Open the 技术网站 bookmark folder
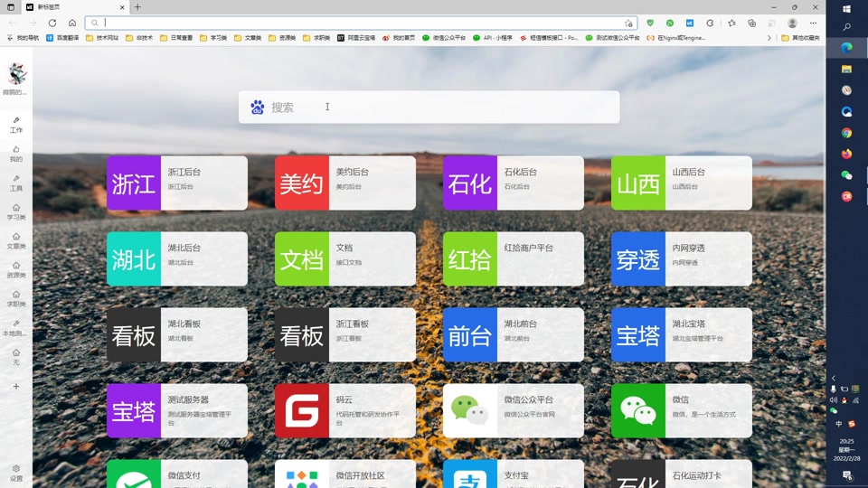868x488 pixels. tap(102, 38)
